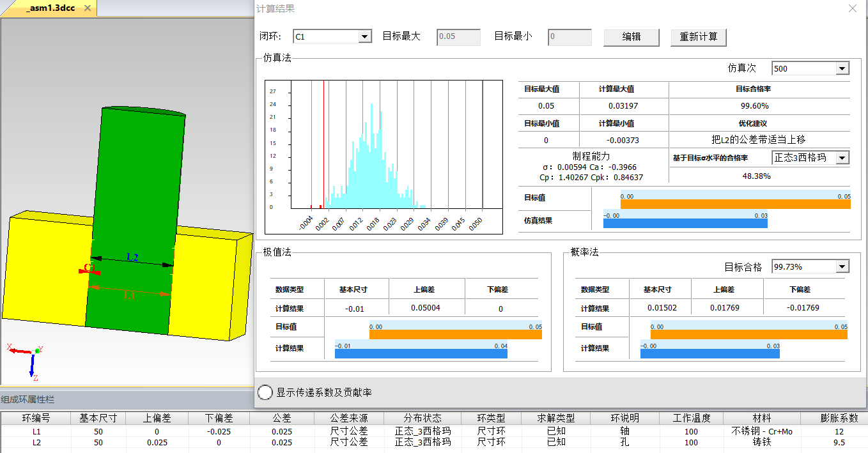Click the 孔 description cell
Image resolution: width=868 pixels, height=453 pixels.
(x=624, y=441)
